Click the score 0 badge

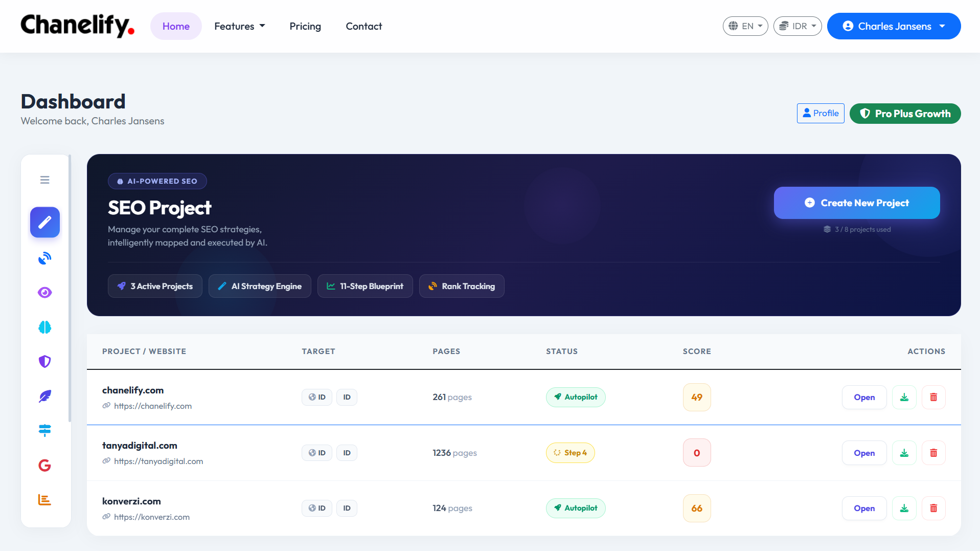697,453
